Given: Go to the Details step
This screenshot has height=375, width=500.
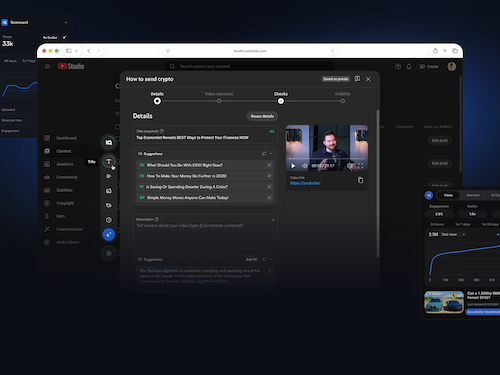Looking at the screenshot, I should (x=157, y=101).
